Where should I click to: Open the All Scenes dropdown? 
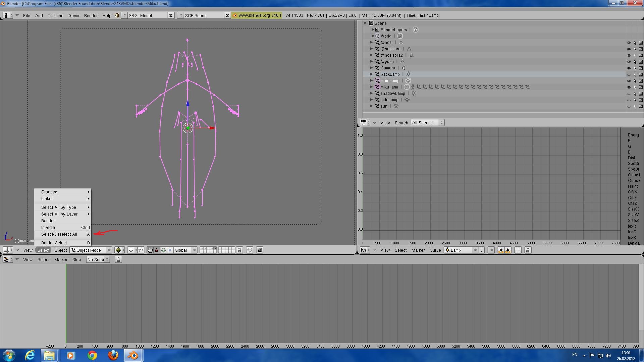coord(428,123)
